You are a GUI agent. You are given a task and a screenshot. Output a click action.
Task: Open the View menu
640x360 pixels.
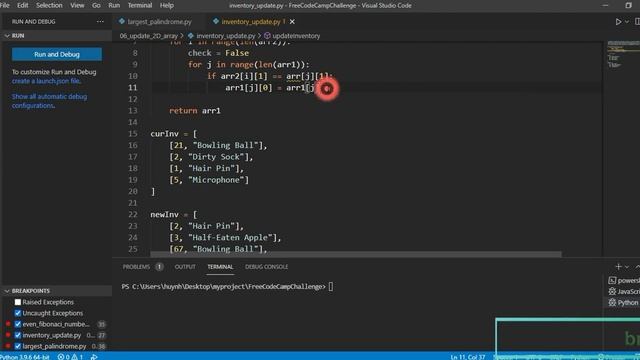77,5
